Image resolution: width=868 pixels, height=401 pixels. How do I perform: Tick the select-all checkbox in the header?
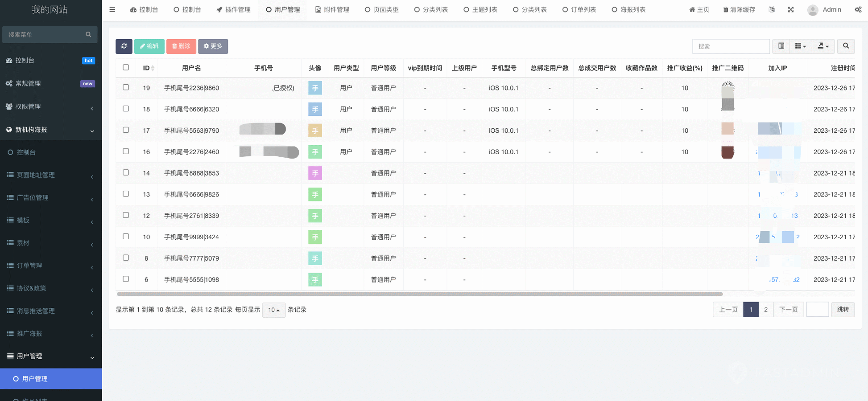click(x=126, y=68)
